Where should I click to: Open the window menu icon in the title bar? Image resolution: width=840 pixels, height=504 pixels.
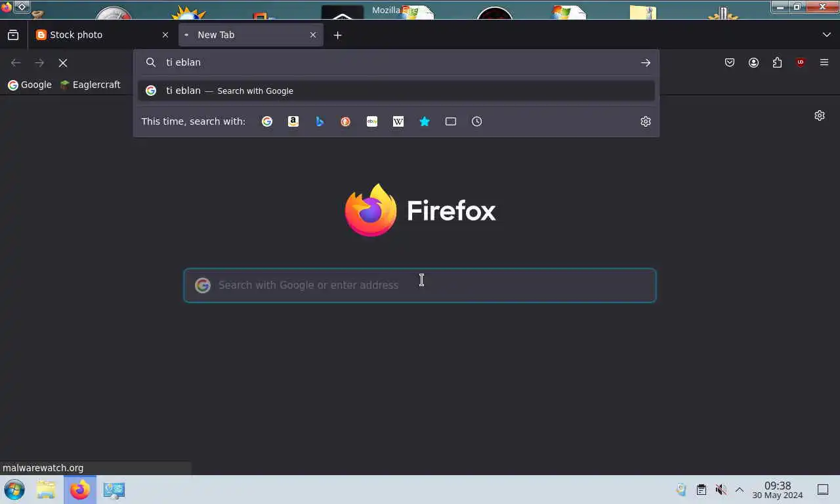(x=6, y=7)
